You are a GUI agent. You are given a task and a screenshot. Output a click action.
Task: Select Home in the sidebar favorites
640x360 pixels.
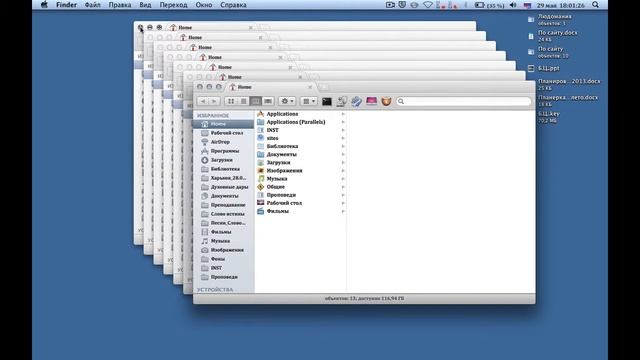[x=223, y=124]
